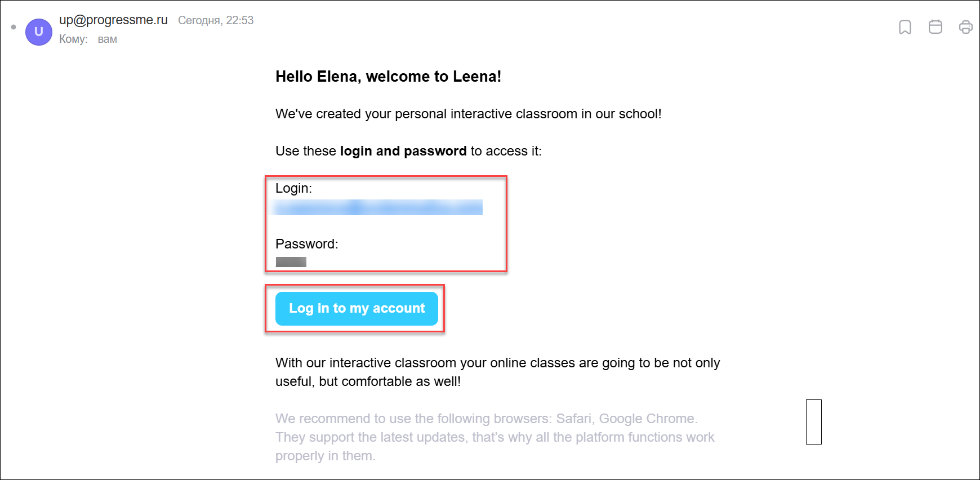
Task: Click the timestamp "Сегодня, 22:53"
Action: [x=216, y=20]
